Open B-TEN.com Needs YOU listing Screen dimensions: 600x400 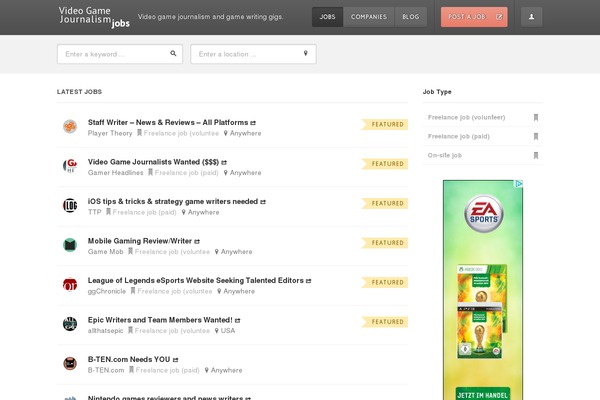coord(129,359)
